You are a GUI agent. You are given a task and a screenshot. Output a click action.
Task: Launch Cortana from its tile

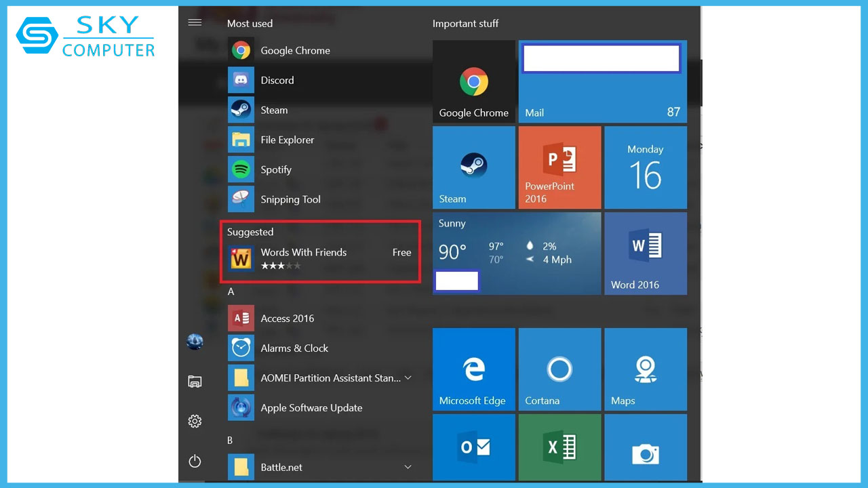point(559,369)
